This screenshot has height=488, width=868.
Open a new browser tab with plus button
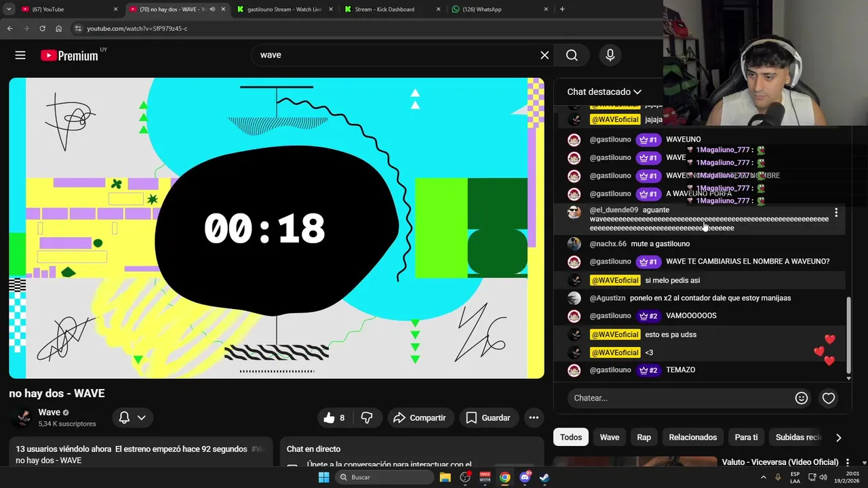tap(562, 9)
